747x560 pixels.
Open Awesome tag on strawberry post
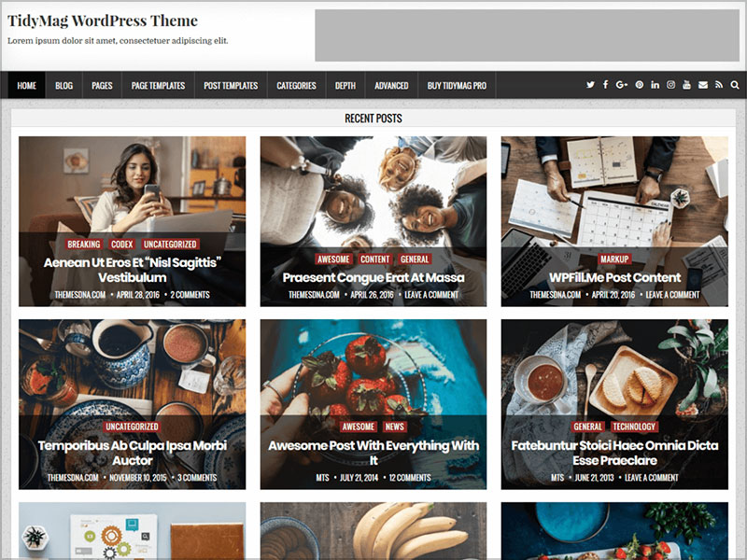tap(359, 427)
